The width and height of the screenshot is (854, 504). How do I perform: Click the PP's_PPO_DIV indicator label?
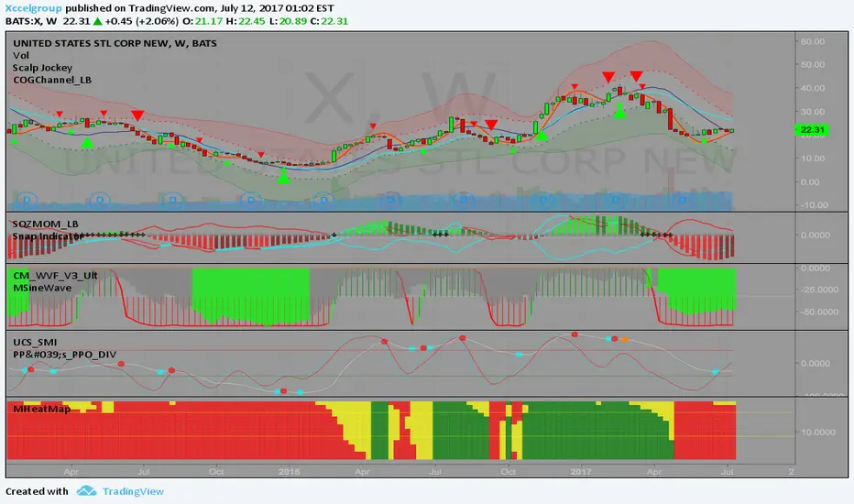click(x=64, y=355)
